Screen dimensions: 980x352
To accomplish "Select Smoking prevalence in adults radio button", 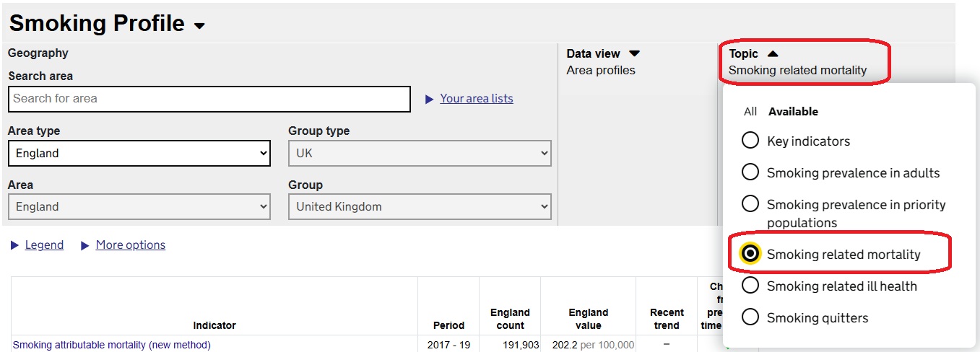I will coord(750,172).
